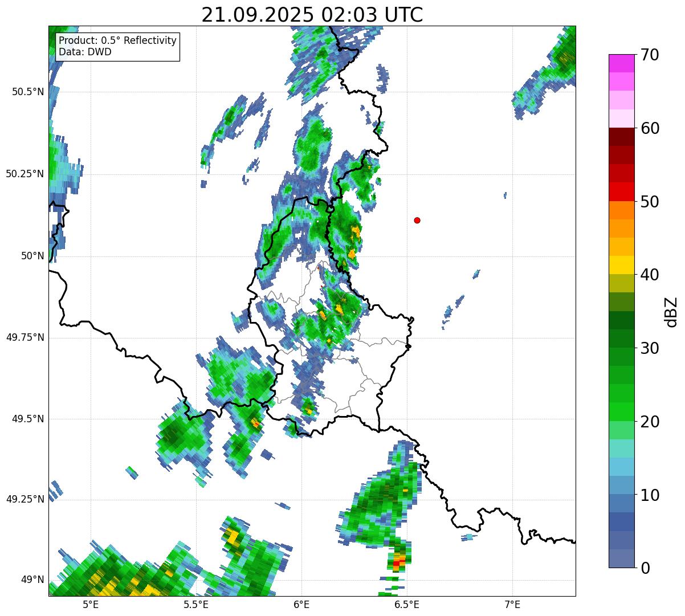The image size is (685, 616).
Task: Click the 49.75°N latitude label
Action: tap(25, 337)
